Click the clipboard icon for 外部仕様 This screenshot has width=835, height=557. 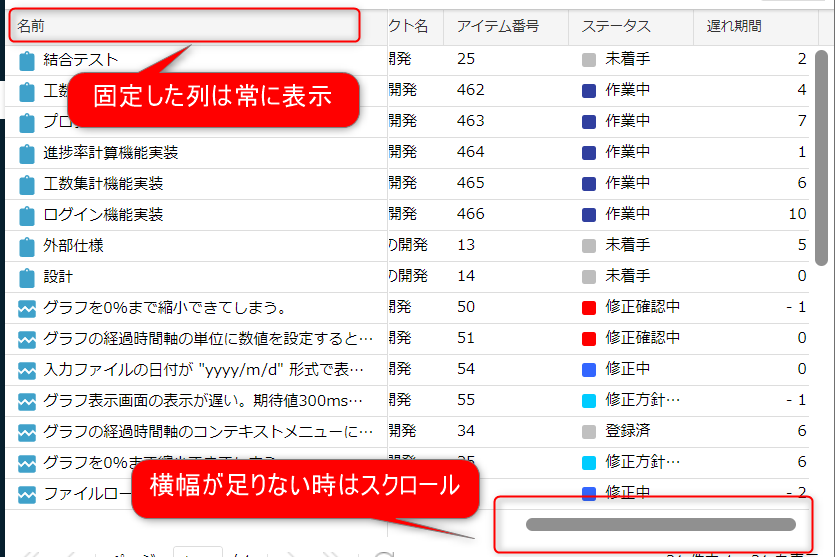point(27,246)
